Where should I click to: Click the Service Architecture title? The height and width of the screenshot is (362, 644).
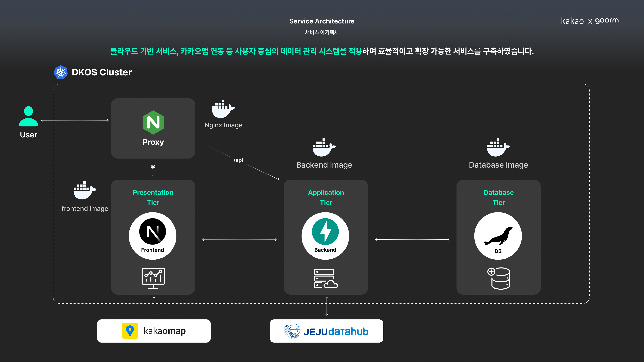322,21
